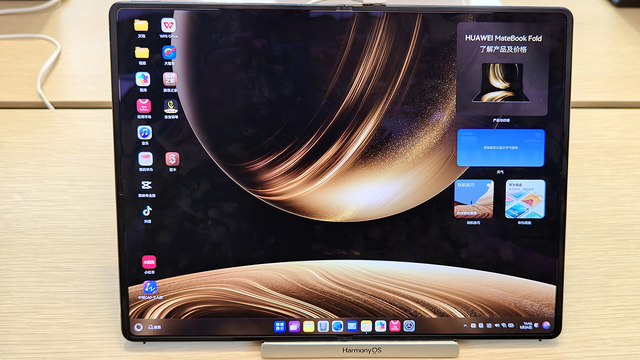Image resolution: width=640 pixels, height=360 pixels.
Task: Open the browser globe icon in the dock
Action: tap(337, 326)
